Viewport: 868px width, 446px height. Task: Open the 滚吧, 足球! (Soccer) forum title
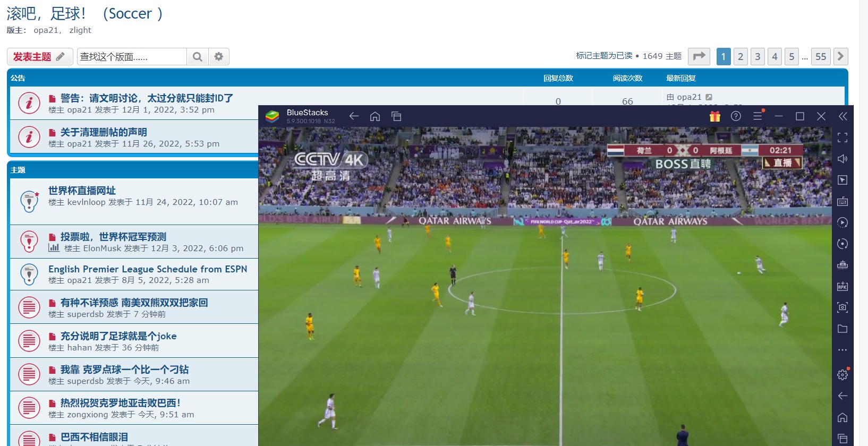click(85, 13)
